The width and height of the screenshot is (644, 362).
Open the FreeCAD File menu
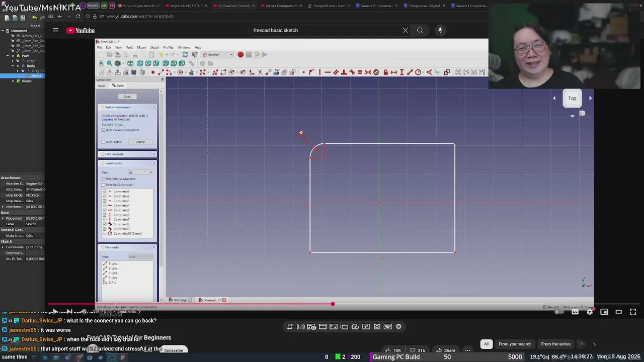click(x=100, y=48)
